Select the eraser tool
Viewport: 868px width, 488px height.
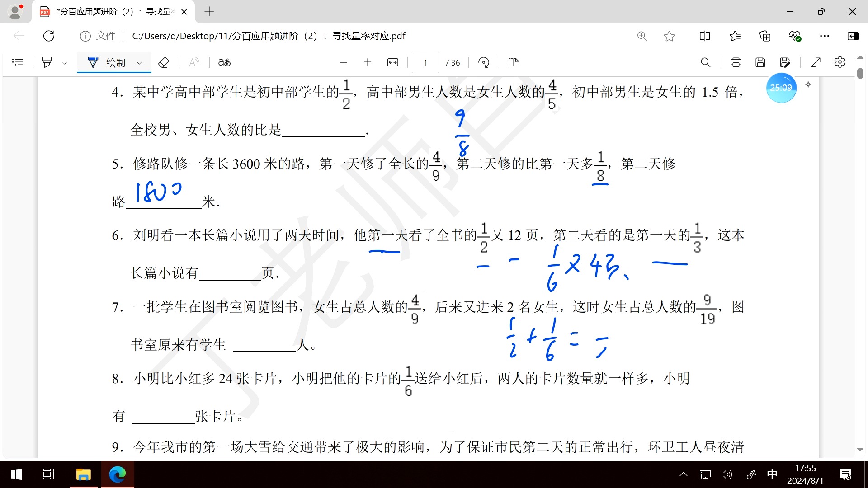click(x=164, y=62)
